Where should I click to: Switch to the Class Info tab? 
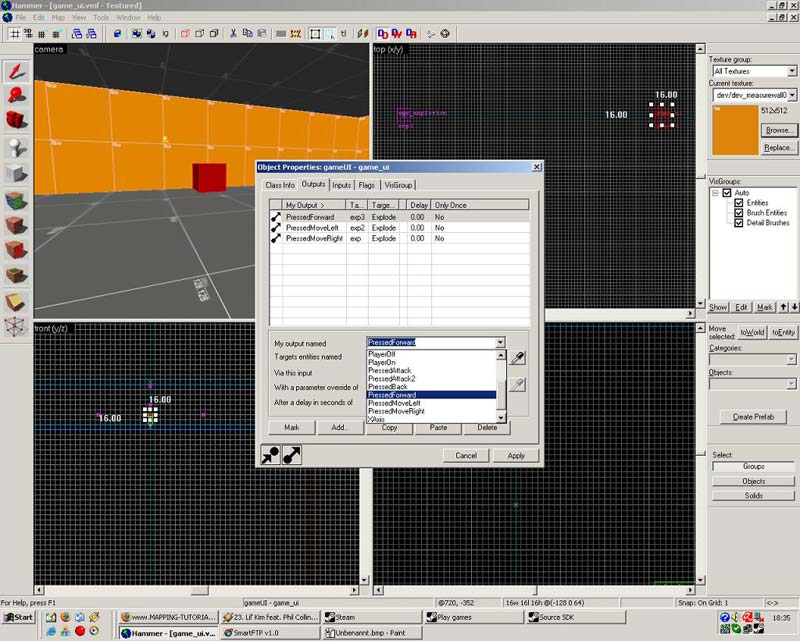coord(280,185)
